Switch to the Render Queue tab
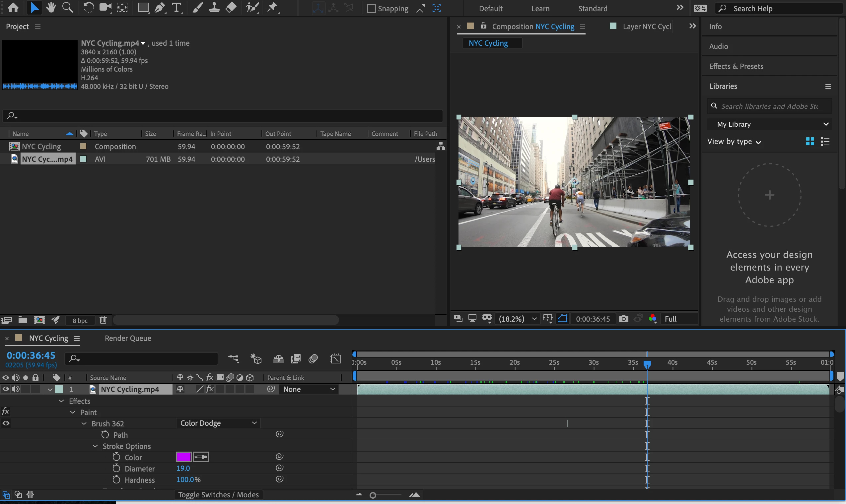Viewport: 846px width, 504px height. [x=128, y=338]
